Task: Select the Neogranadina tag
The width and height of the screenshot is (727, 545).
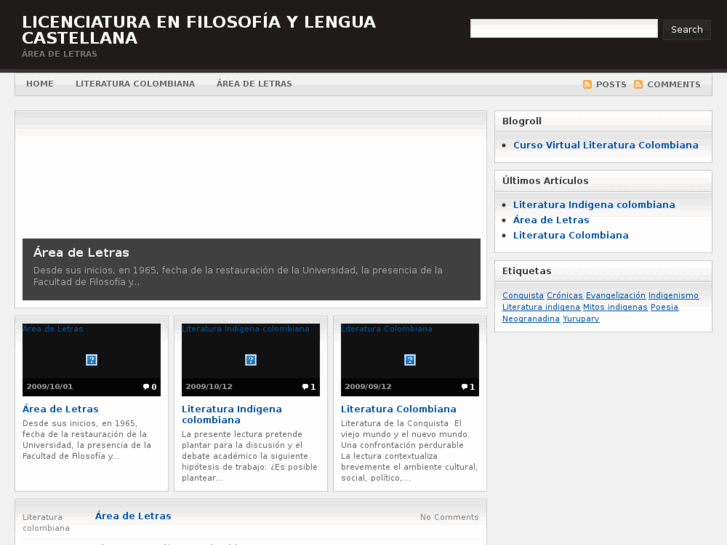Action: 531,319
